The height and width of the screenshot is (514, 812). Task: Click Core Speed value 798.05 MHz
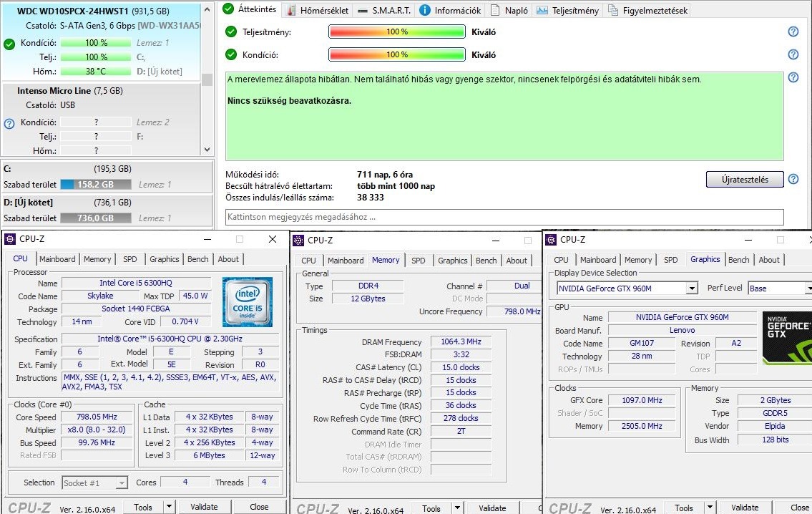pos(97,417)
